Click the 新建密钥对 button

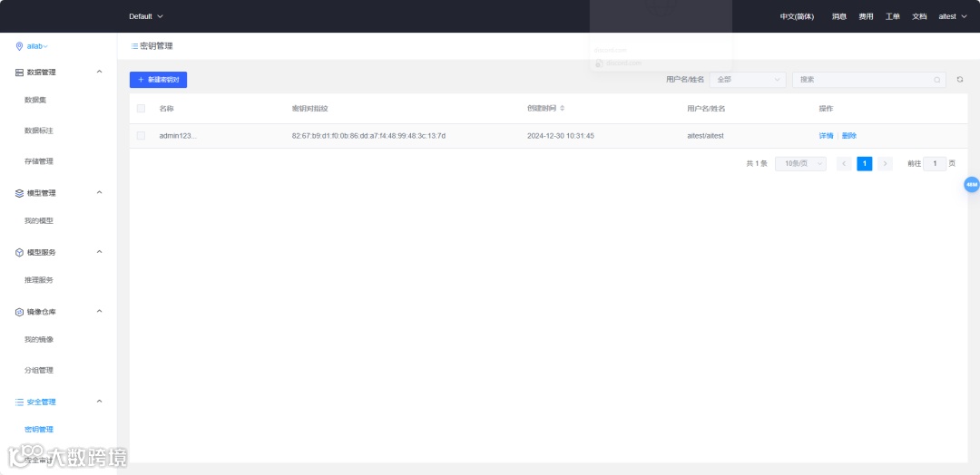tap(158, 80)
